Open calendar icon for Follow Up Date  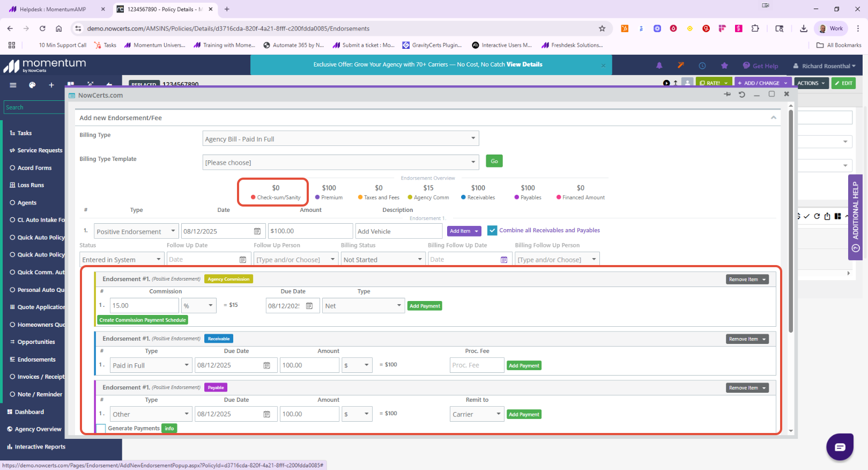tap(243, 260)
